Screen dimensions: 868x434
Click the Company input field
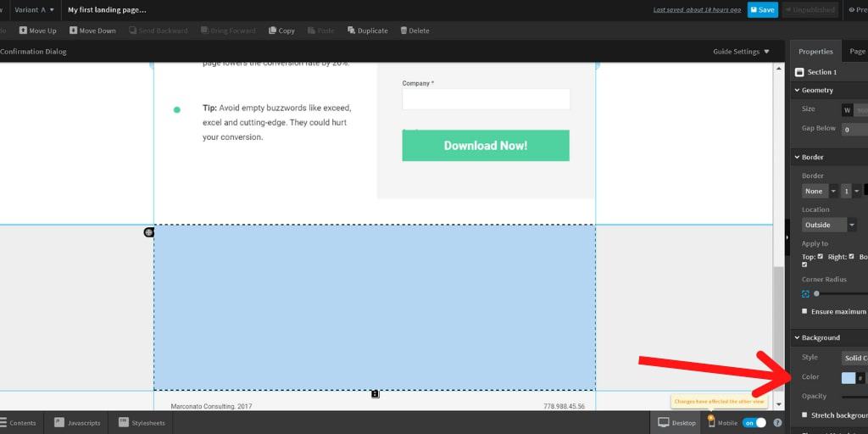486,99
